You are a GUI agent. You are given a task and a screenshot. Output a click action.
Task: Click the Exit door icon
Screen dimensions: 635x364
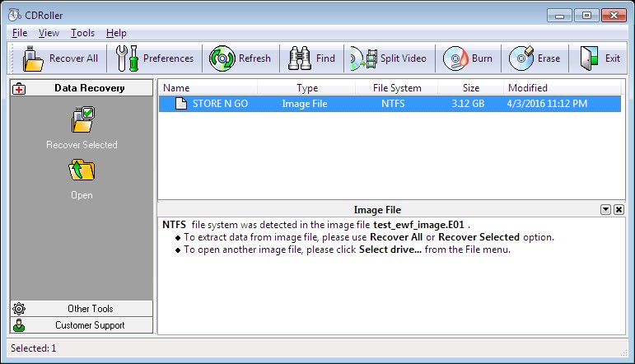(x=589, y=58)
